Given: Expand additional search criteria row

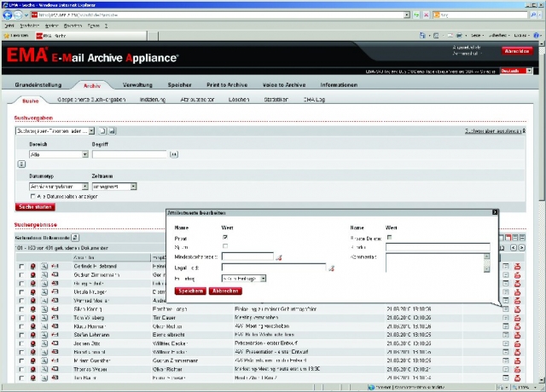Looking at the screenshot, I should [21, 164].
